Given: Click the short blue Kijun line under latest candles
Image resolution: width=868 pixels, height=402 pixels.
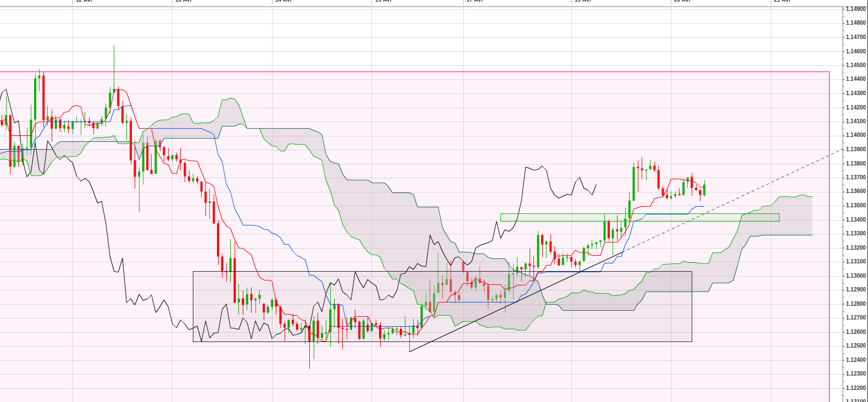Looking at the screenshot, I should [x=699, y=206].
